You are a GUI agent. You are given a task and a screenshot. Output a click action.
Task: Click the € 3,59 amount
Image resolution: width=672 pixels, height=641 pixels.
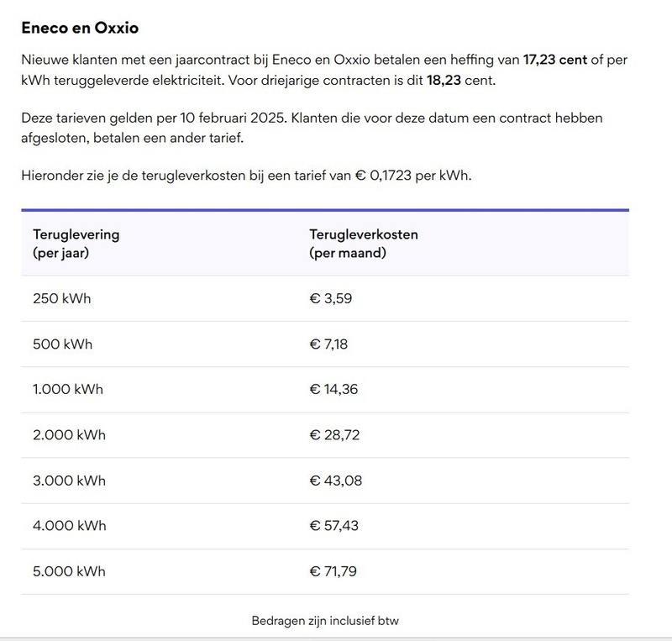(x=330, y=298)
